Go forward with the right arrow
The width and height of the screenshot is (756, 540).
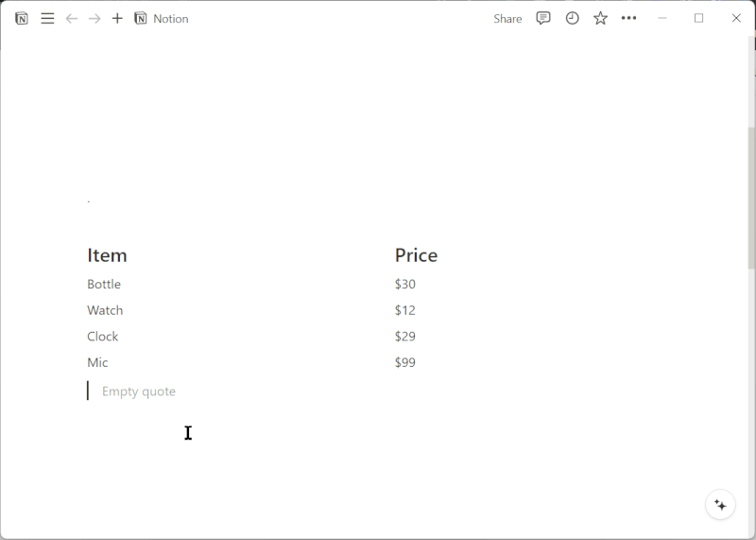94,18
